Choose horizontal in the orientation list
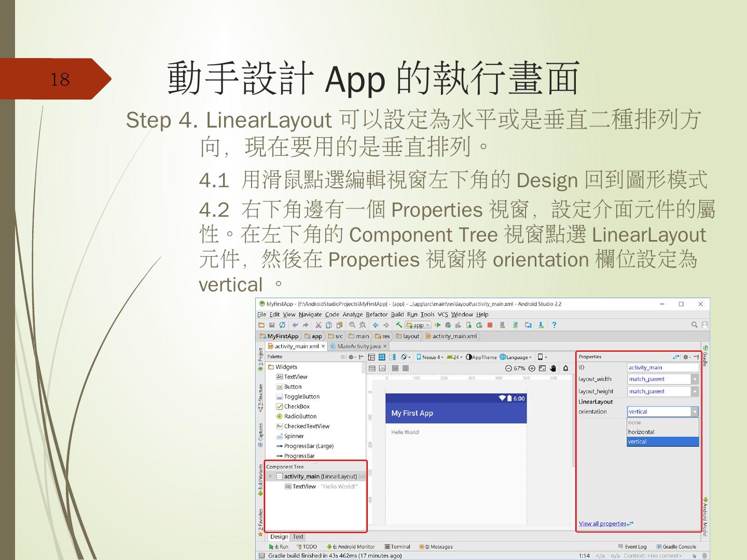Image resolution: width=747 pixels, height=560 pixels. tap(641, 432)
